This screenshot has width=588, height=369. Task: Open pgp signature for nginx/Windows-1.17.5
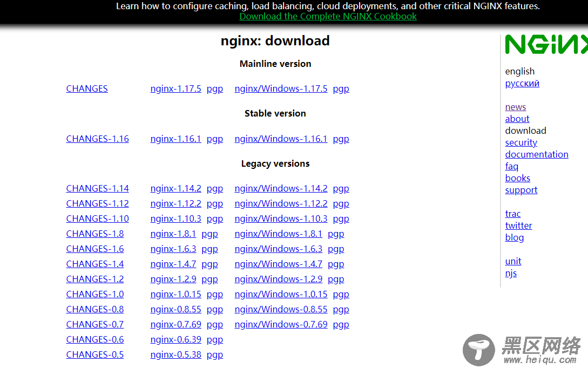(x=341, y=89)
